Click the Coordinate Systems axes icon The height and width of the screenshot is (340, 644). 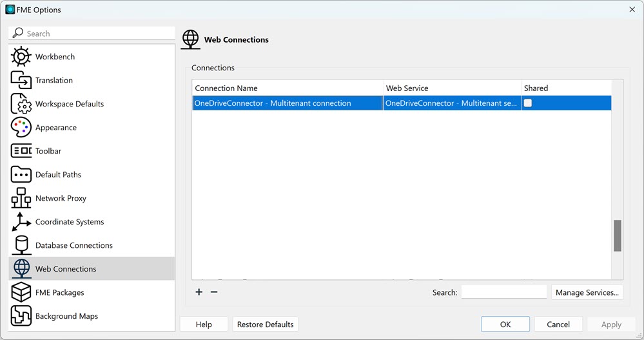(x=21, y=221)
